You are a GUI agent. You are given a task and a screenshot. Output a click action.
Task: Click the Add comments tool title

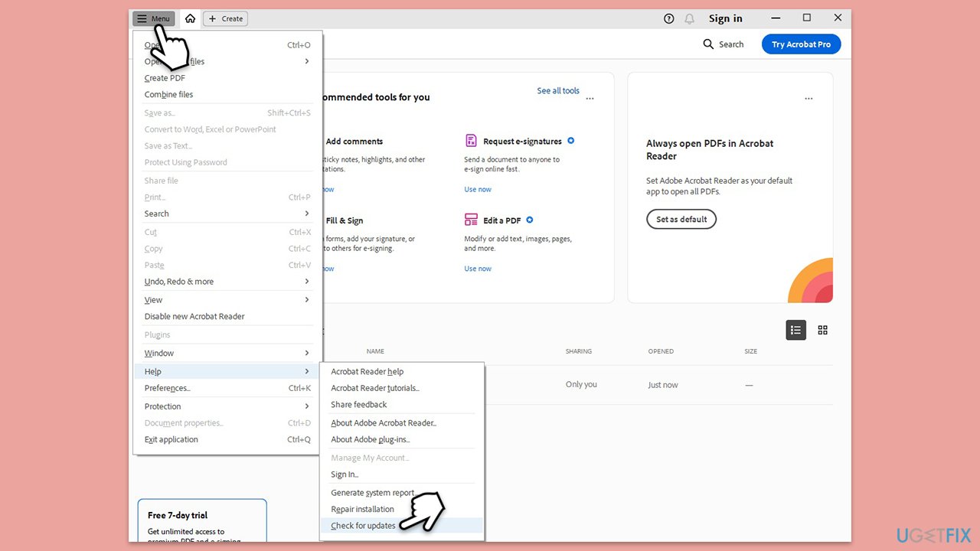[354, 142]
